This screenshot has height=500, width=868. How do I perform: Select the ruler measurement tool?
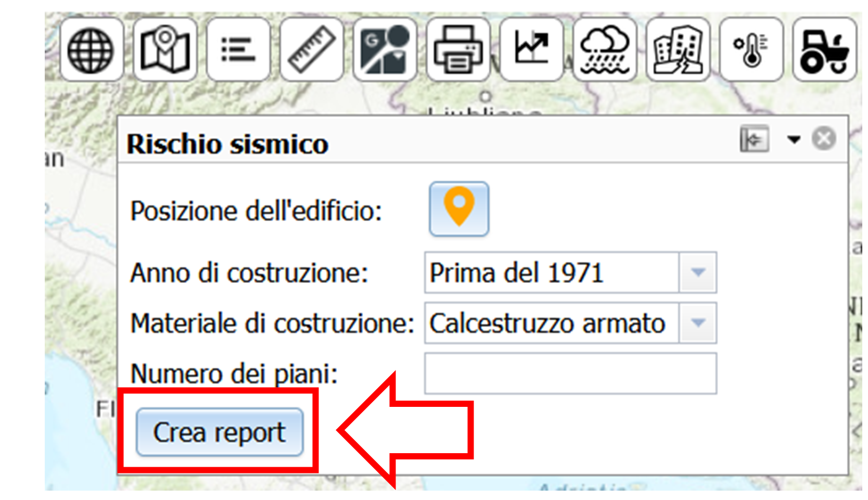pyautogui.click(x=312, y=49)
